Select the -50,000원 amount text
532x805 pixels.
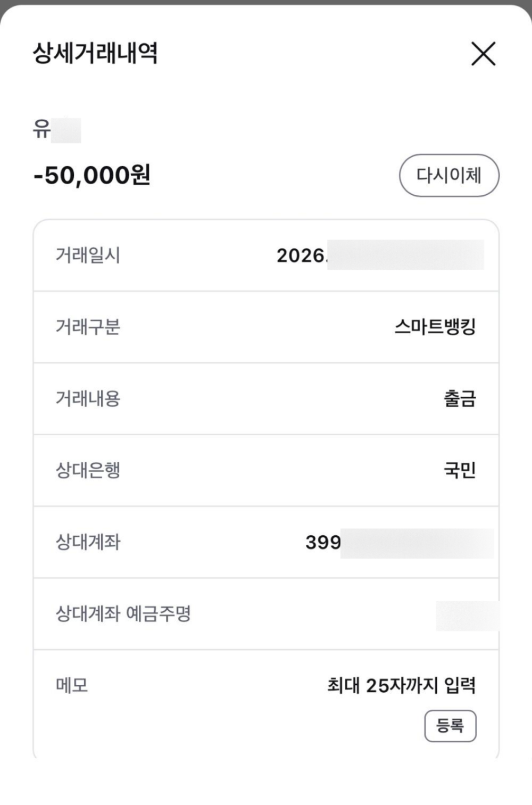92,175
